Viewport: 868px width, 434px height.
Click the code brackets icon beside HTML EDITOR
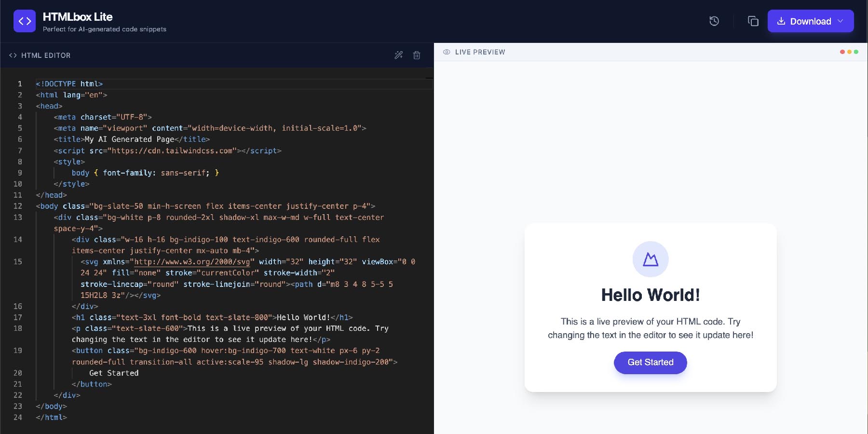(13, 55)
